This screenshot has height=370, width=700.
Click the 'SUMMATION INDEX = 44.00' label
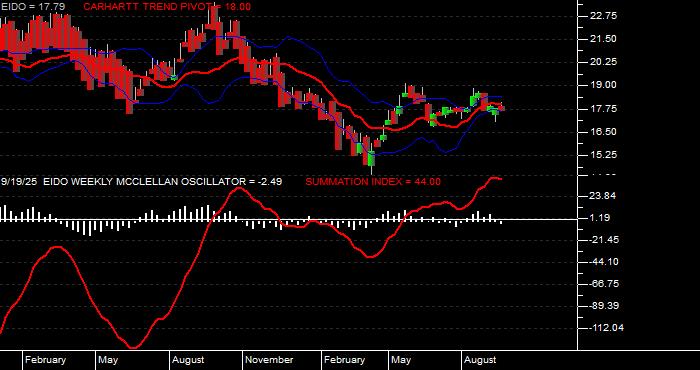pos(373,182)
